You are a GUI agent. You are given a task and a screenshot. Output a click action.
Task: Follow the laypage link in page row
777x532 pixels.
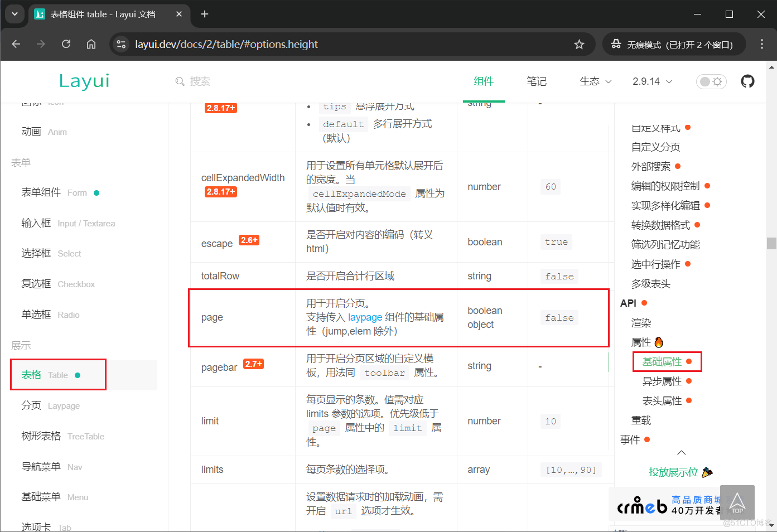[365, 317]
